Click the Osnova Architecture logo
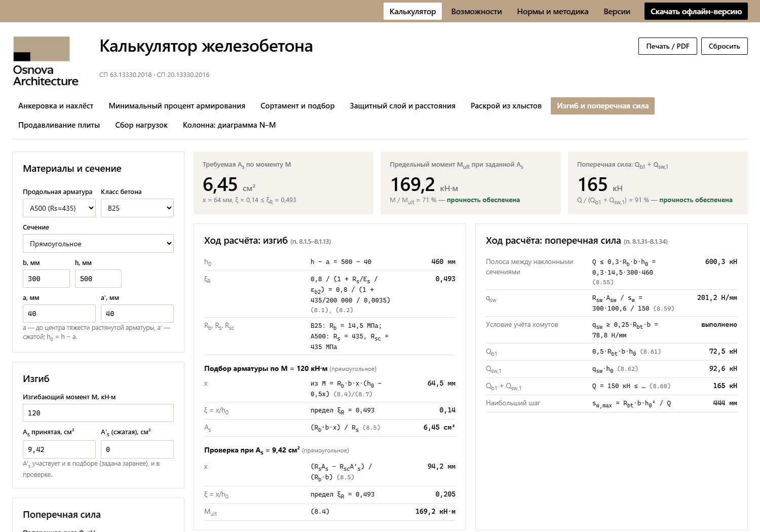The image size is (760, 532). [46, 61]
